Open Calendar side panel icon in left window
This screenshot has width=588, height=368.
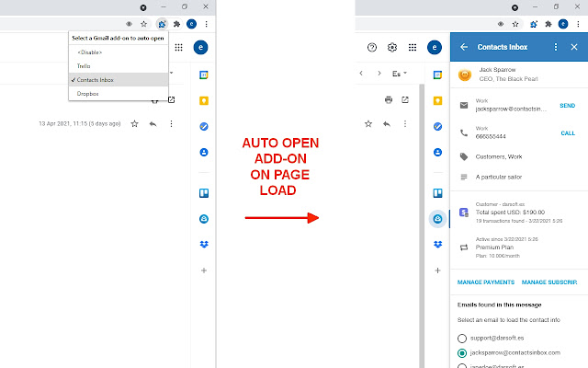point(204,75)
